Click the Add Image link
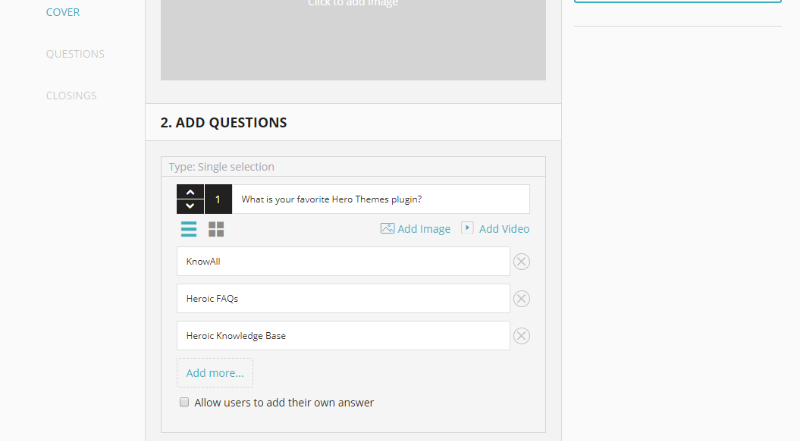The width and height of the screenshot is (800, 441). coord(424,229)
